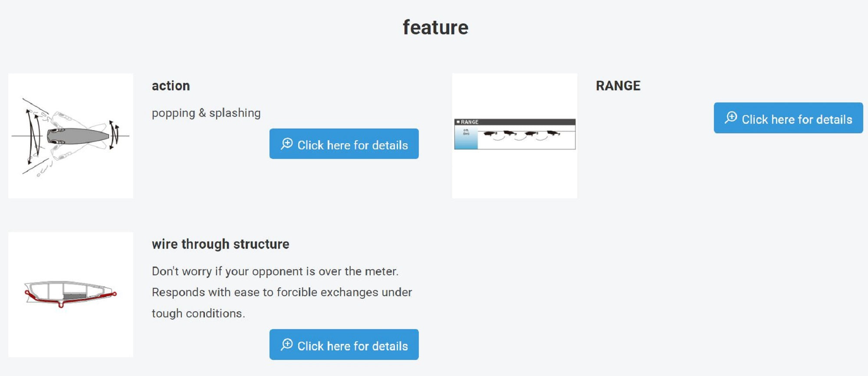Open details for wire through structure

tap(344, 345)
